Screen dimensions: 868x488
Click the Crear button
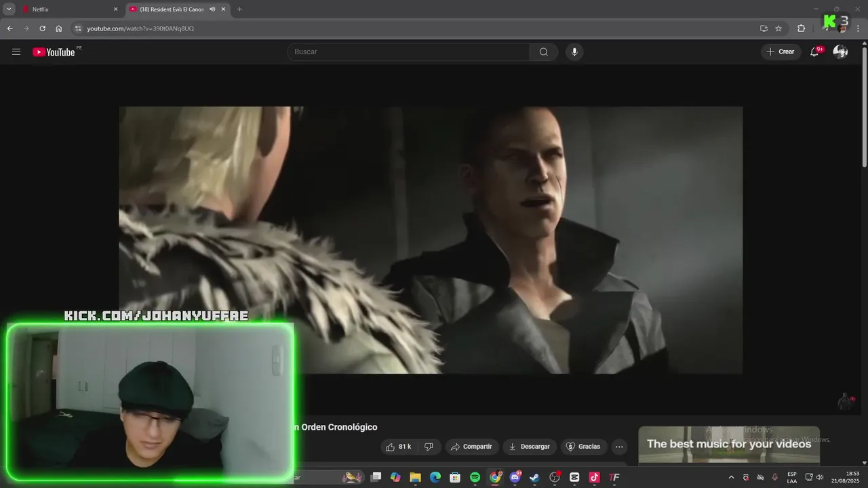781,52
